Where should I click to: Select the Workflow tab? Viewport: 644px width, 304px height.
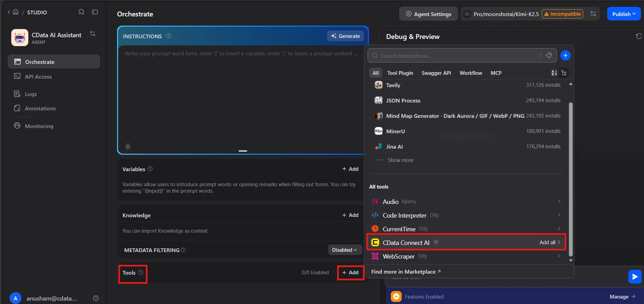pyautogui.click(x=471, y=73)
